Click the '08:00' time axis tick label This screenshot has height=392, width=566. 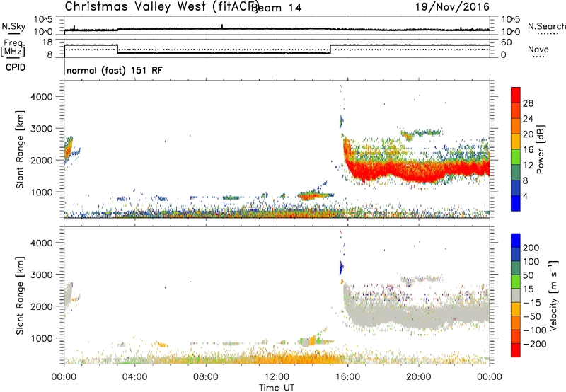point(206,377)
